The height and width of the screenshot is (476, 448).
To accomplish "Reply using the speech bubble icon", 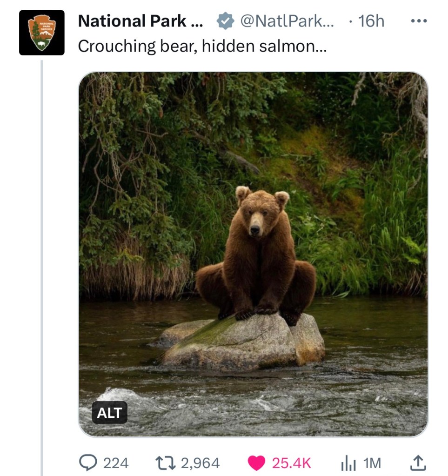I will point(87,463).
